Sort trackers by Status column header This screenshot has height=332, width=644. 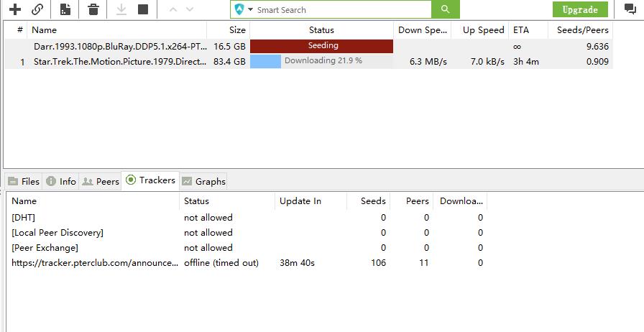227,201
